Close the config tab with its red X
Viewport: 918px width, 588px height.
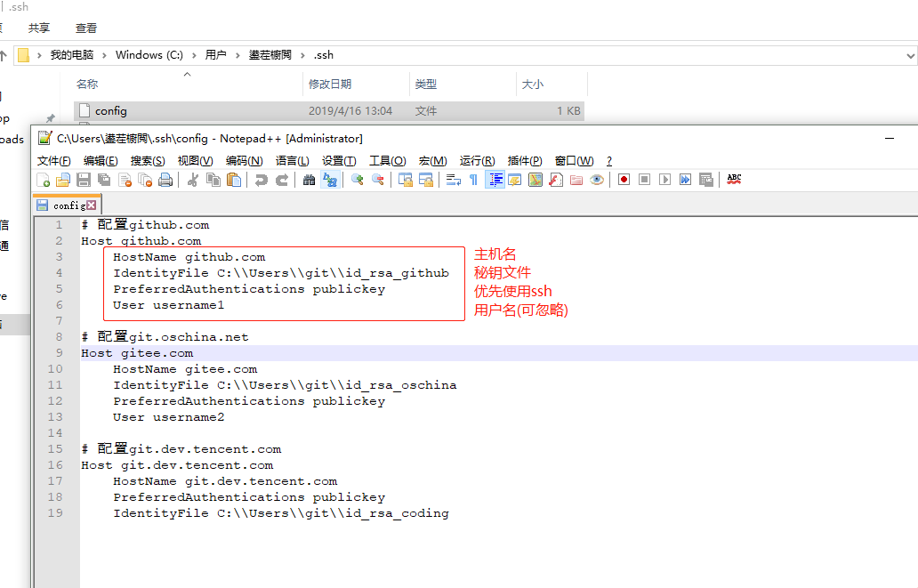pos(92,205)
